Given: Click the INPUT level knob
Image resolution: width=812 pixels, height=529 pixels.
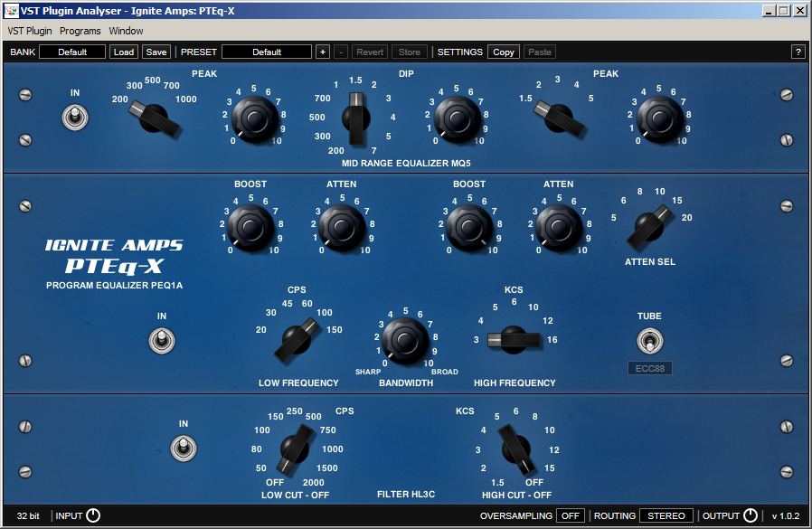Looking at the screenshot, I should [x=93, y=515].
